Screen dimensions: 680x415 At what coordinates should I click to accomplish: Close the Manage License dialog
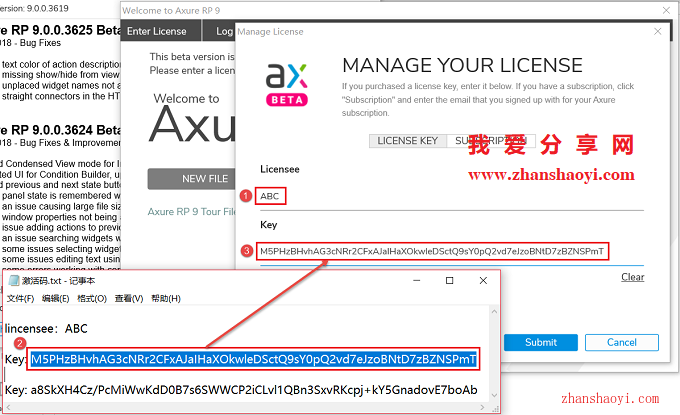[x=657, y=31]
